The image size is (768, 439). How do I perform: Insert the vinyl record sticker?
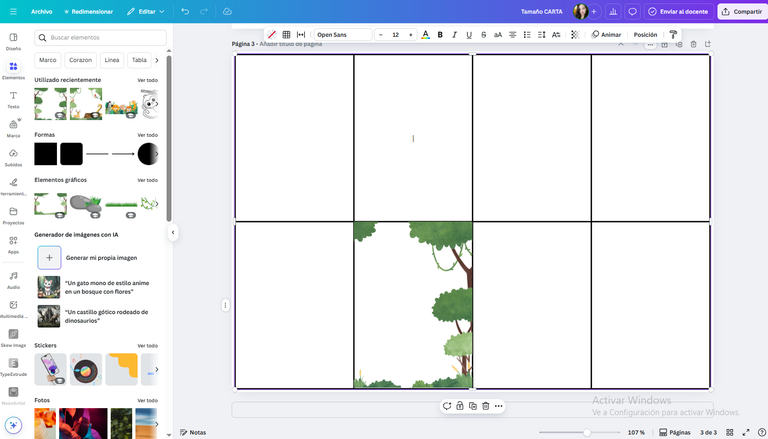coord(86,369)
